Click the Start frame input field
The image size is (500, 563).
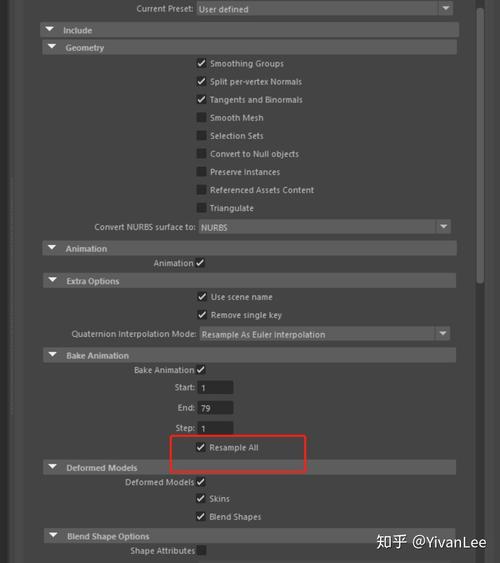(215, 387)
